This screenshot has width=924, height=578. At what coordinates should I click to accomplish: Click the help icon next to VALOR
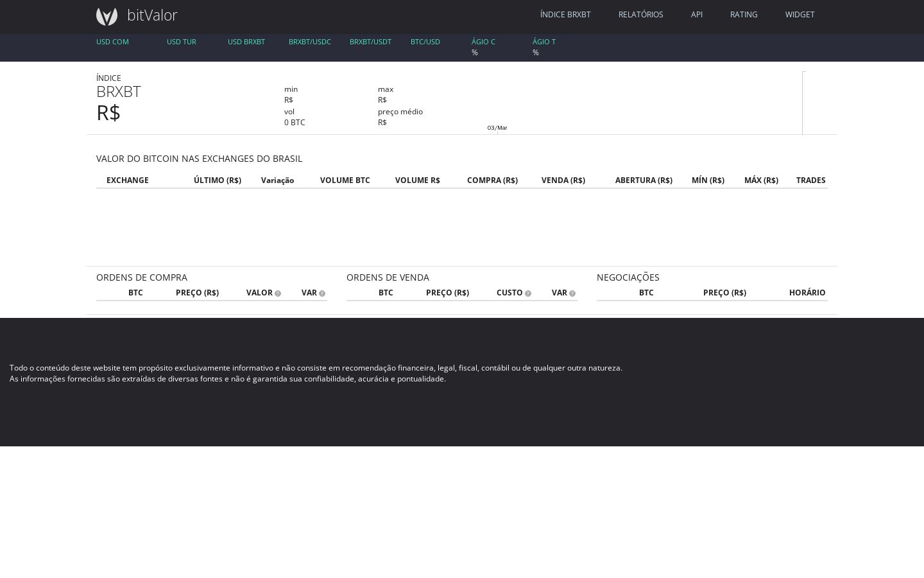tap(278, 293)
